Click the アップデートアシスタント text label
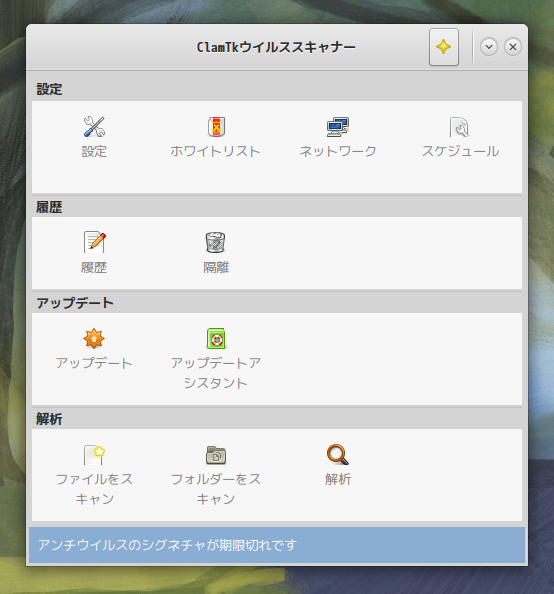 216,373
